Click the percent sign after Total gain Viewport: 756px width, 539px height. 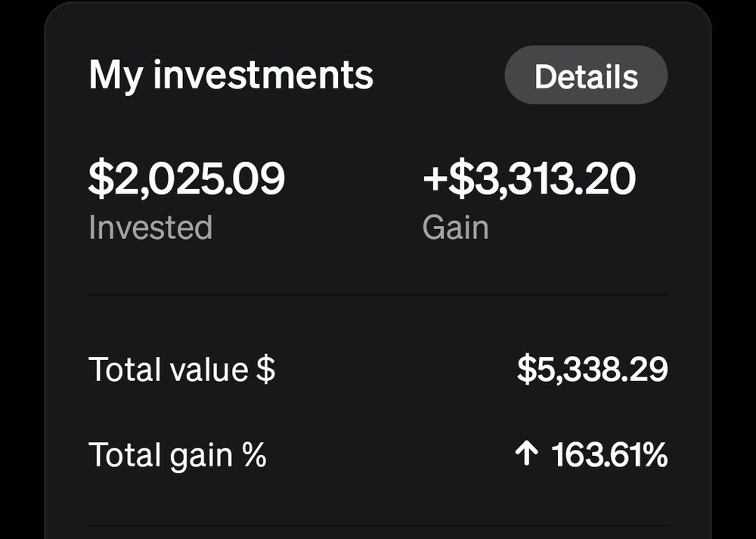pyautogui.click(x=254, y=456)
